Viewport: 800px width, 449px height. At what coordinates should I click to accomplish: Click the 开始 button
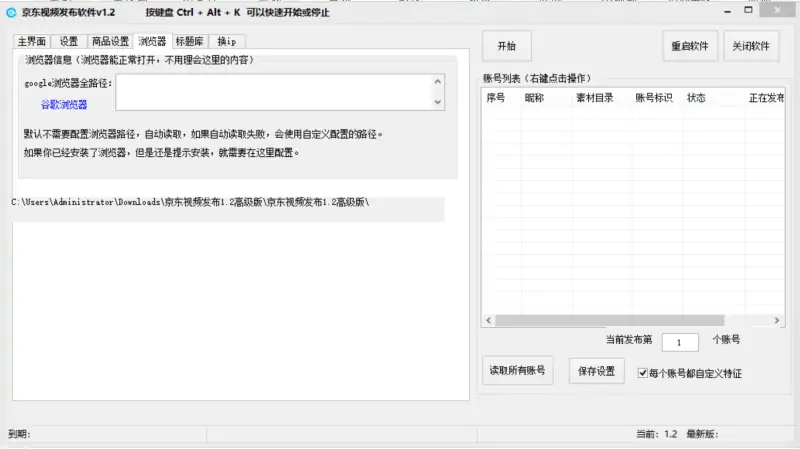coord(507,46)
